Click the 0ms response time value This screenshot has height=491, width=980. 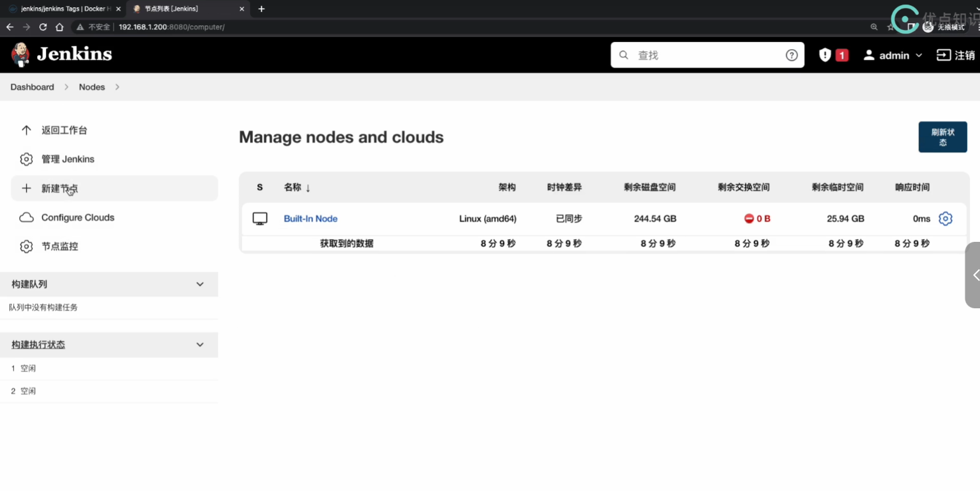(921, 219)
